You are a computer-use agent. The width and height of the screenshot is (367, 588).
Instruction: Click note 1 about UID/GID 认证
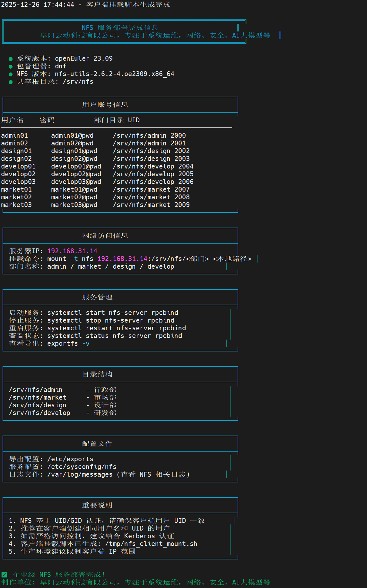point(107,521)
